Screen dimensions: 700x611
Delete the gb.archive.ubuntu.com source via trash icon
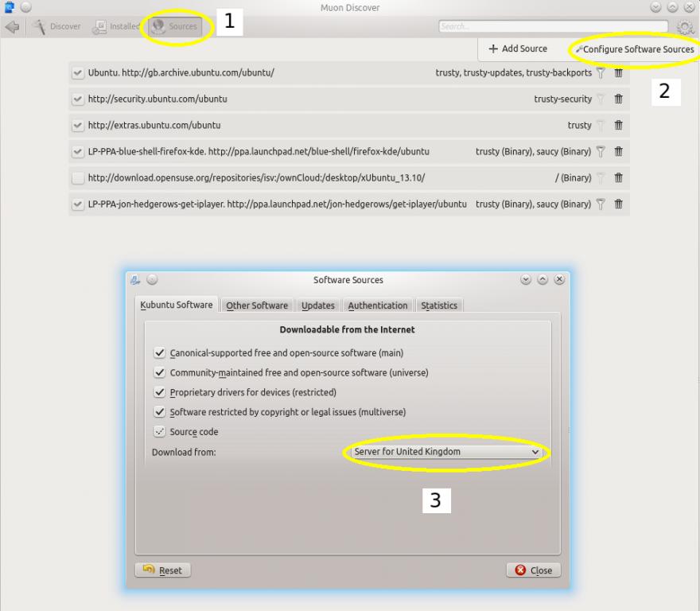(618, 73)
